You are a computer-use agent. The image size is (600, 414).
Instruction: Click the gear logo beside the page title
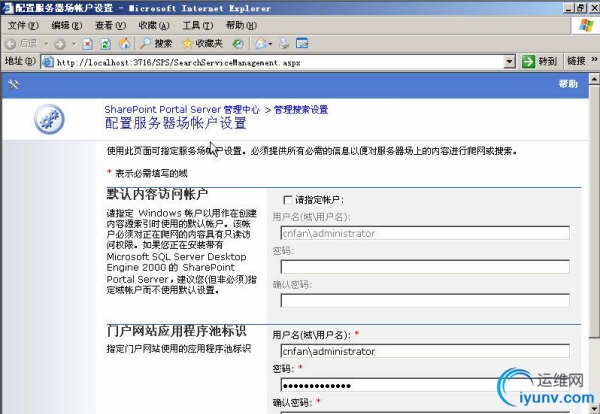tap(49, 119)
